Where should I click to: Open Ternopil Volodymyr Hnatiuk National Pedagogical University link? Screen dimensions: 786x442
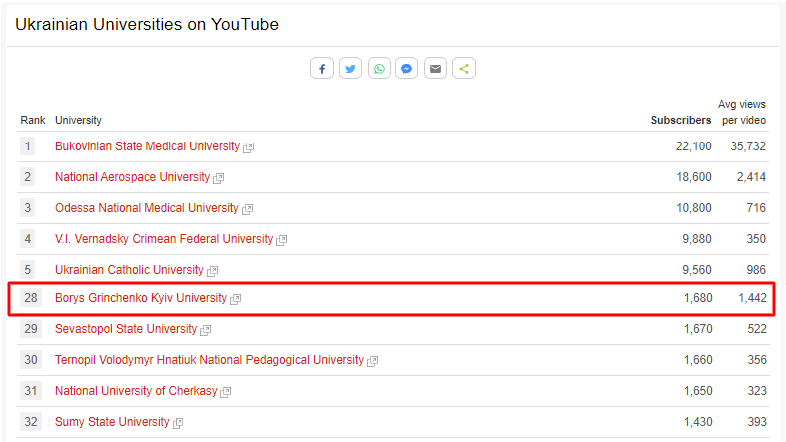[210, 360]
